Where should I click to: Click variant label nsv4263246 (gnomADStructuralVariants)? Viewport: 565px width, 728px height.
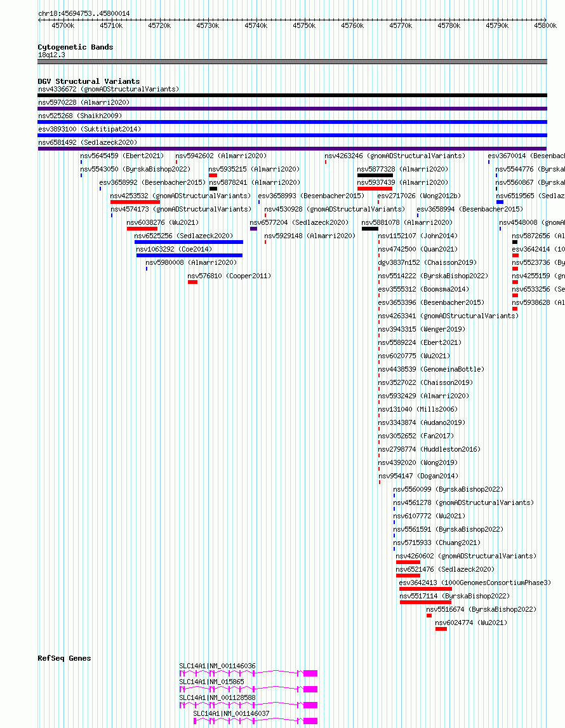coord(395,156)
